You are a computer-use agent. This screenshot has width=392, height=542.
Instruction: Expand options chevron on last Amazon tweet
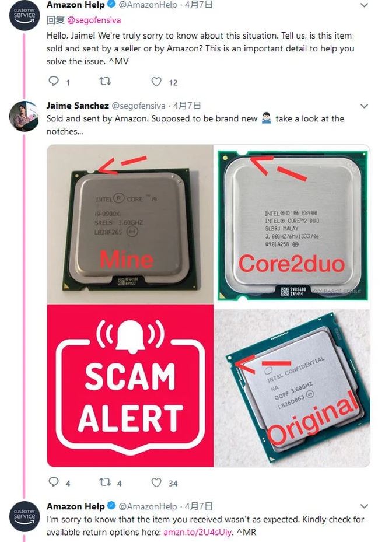[x=365, y=506]
